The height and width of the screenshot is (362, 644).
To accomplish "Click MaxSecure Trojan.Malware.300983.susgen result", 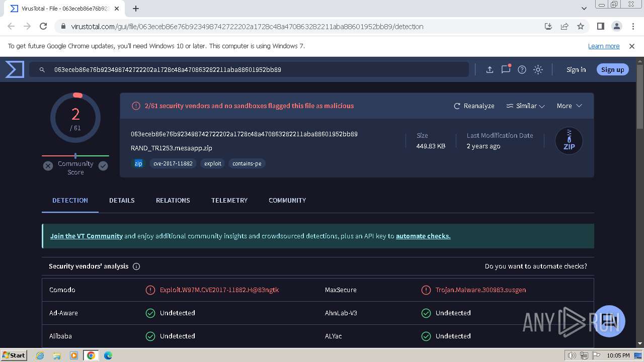I will coord(481,290).
